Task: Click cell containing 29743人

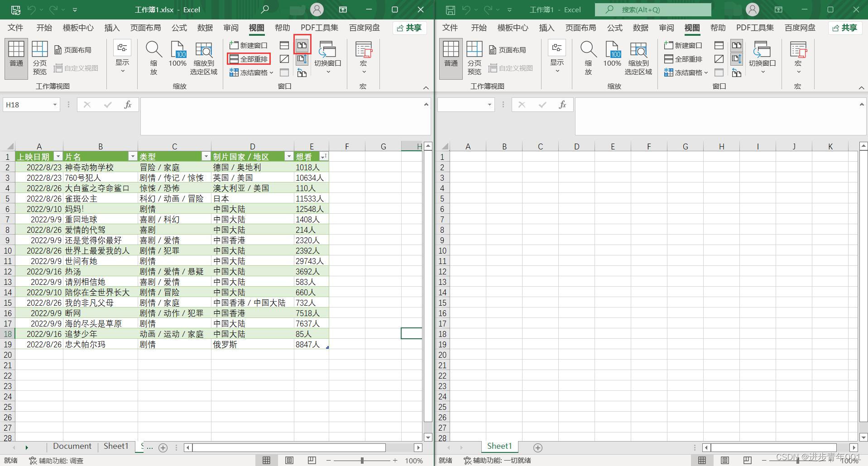Action: (x=312, y=261)
